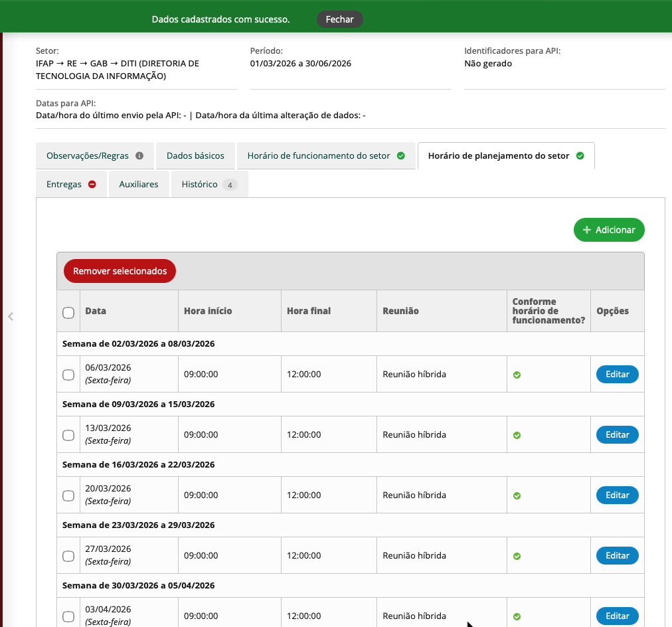Click green check icon in 27/03/2026 row
This screenshot has height=627, width=672.
(x=517, y=556)
